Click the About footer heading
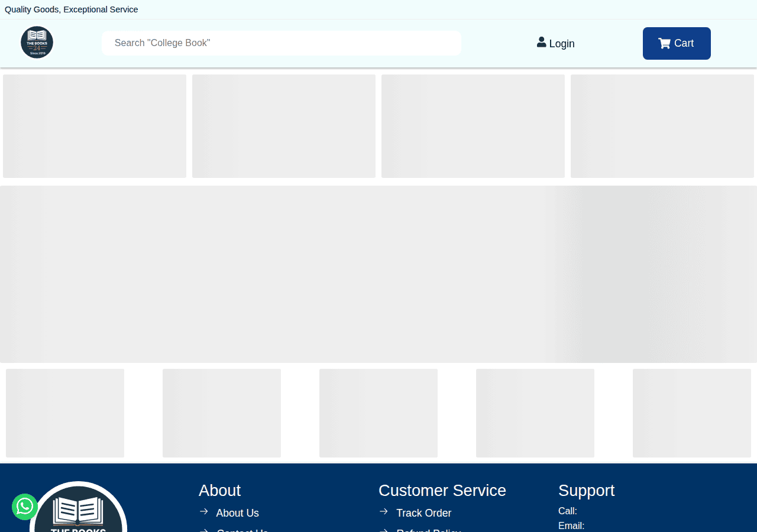 pos(219,491)
